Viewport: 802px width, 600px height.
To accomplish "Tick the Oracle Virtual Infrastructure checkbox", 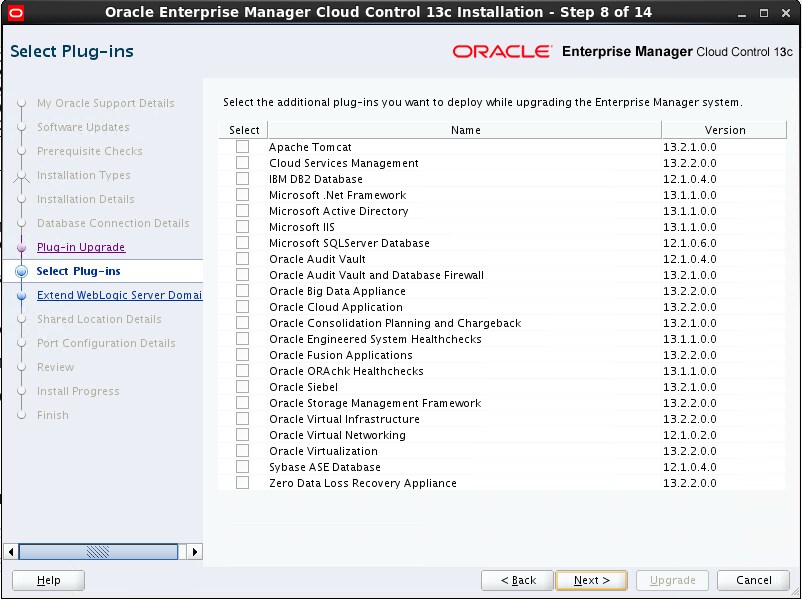I will [242, 418].
